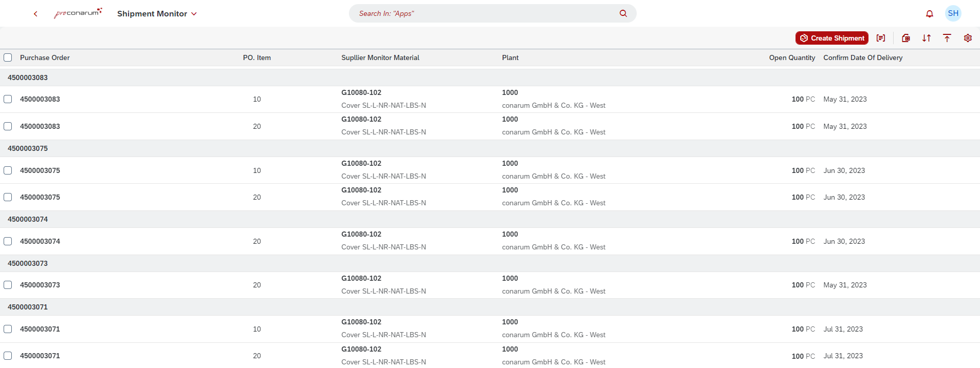Image resolution: width=980 pixels, height=368 pixels.
Task: Click the proconarum logo
Action: pyautogui.click(x=78, y=13)
